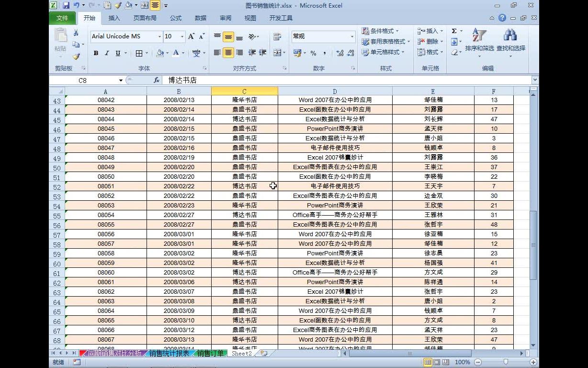This screenshot has width=588, height=368.
Task: Open the 文件 menu
Action: [x=62, y=18]
